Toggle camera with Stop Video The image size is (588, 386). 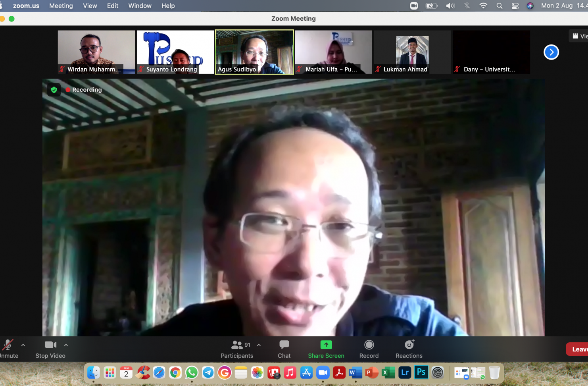point(50,349)
